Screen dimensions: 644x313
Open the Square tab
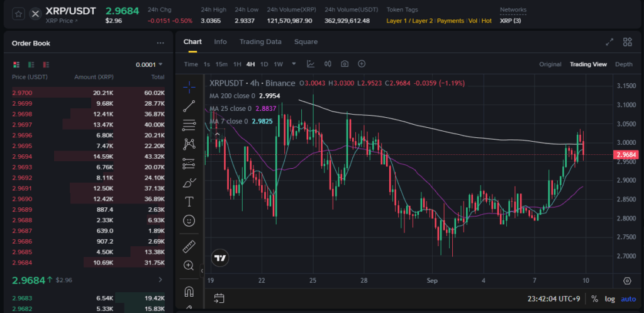[x=306, y=42]
